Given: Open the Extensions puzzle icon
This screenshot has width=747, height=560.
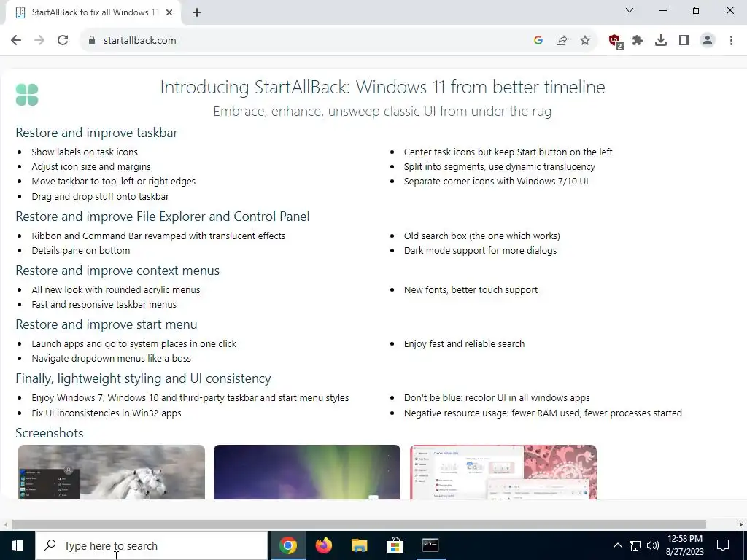Looking at the screenshot, I should (638, 41).
